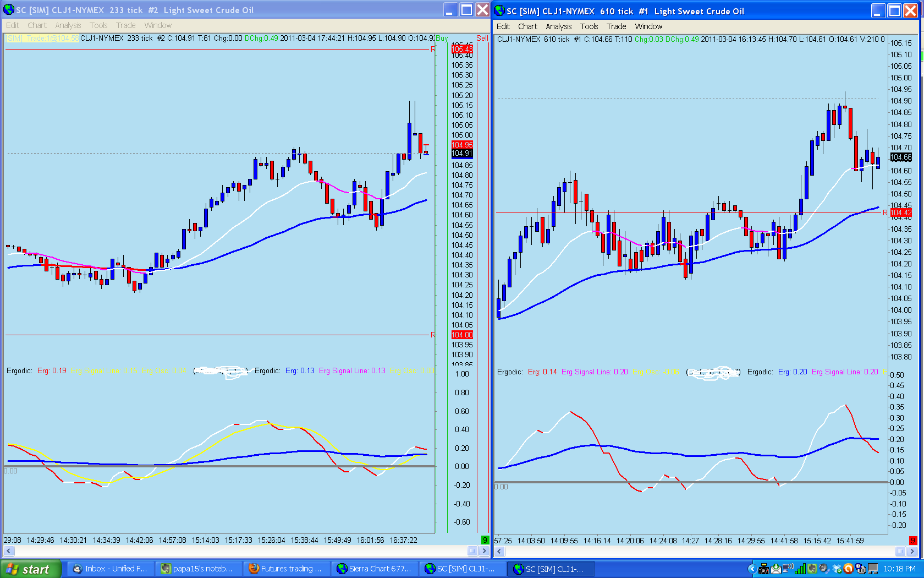The width and height of the screenshot is (924, 578).
Task: Open Chart menu in 610 tick window
Action: (527, 26)
